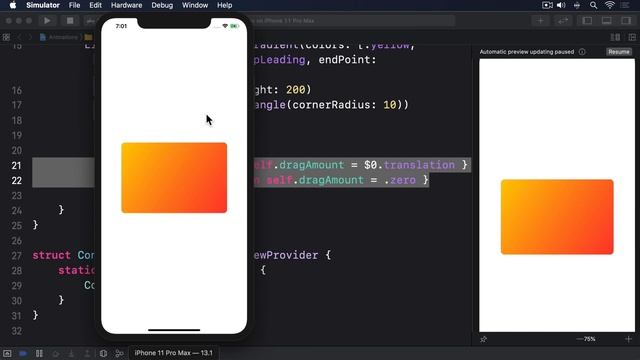Zoom out the preview canvas
The width and height of the screenshot is (640, 360).
coord(579,339)
